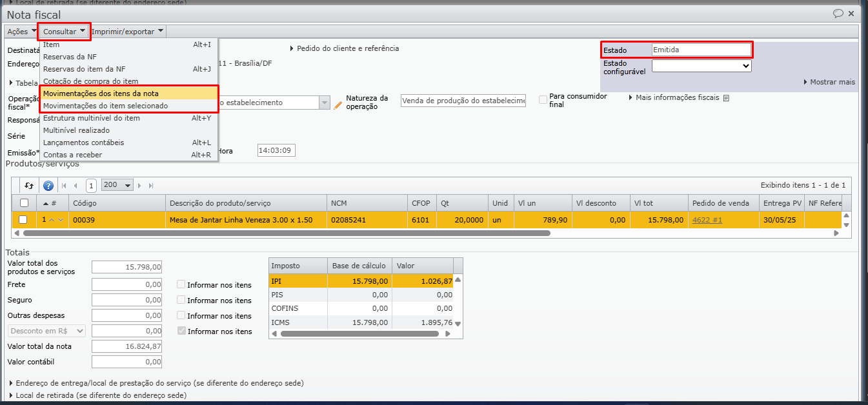Go to first page of items grid

click(64, 185)
